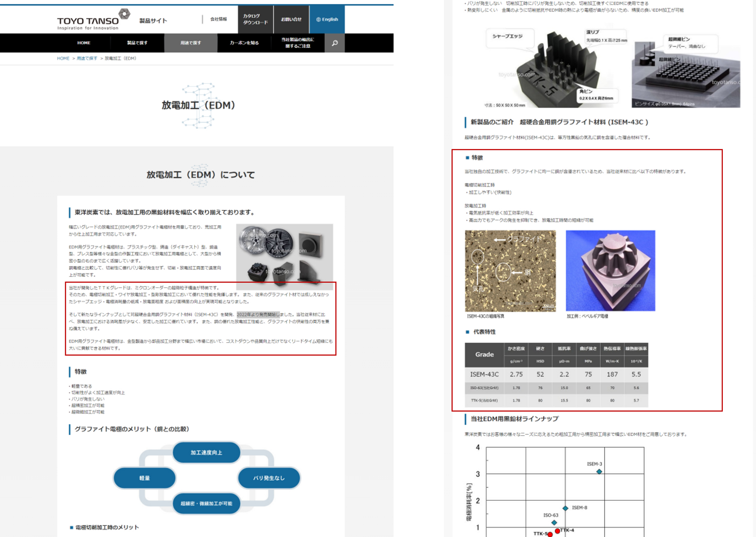Select HOME in the black navigation bar
The height and width of the screenshot is (537, 756).
click(x=84, y=43)
